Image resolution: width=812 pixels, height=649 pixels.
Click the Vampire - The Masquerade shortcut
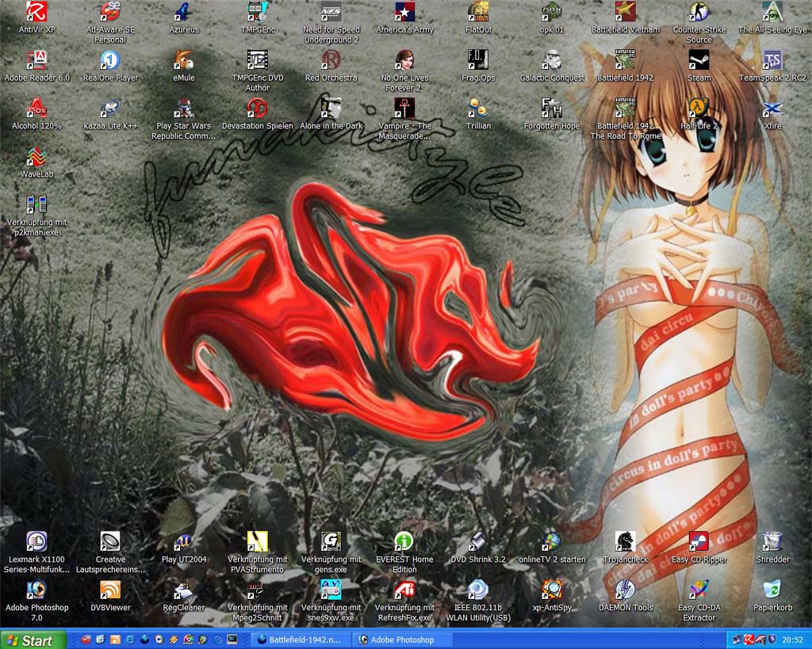pyautogui.click(x=404, y=108)
